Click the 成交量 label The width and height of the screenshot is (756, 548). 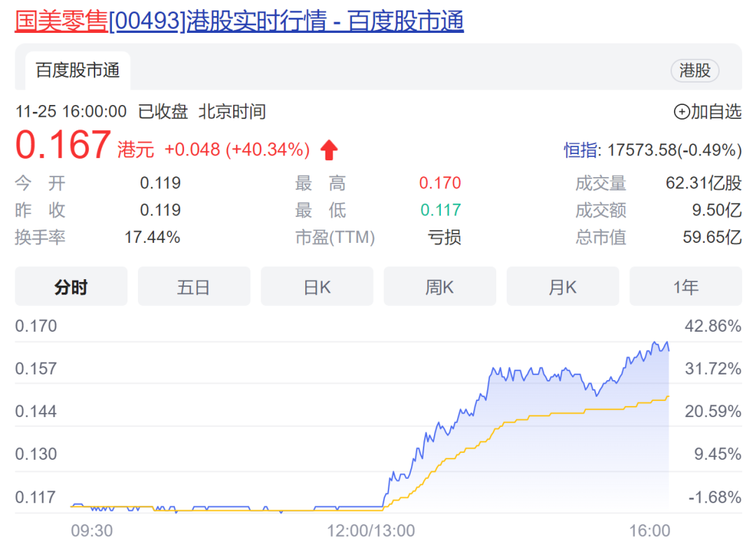601,183
